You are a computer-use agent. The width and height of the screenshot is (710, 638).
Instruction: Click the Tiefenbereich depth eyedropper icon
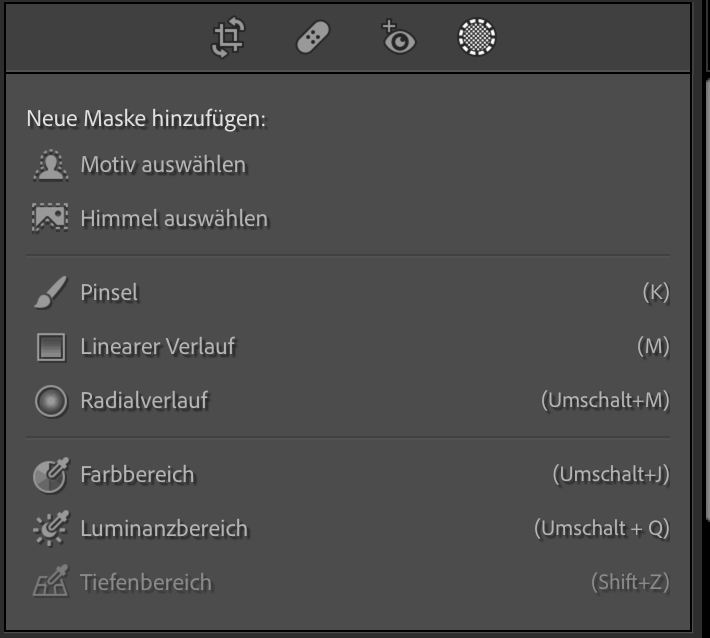[x=51, y=581]
